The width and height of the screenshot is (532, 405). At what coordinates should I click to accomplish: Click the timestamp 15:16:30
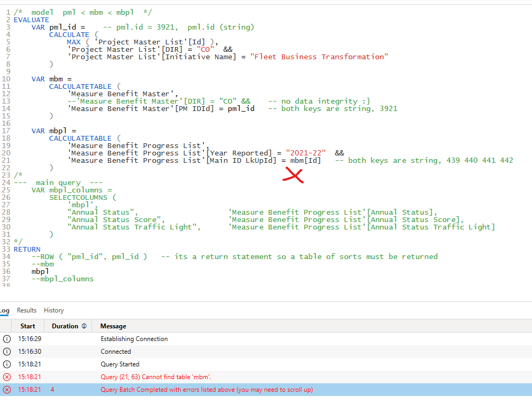coord(30,352)
